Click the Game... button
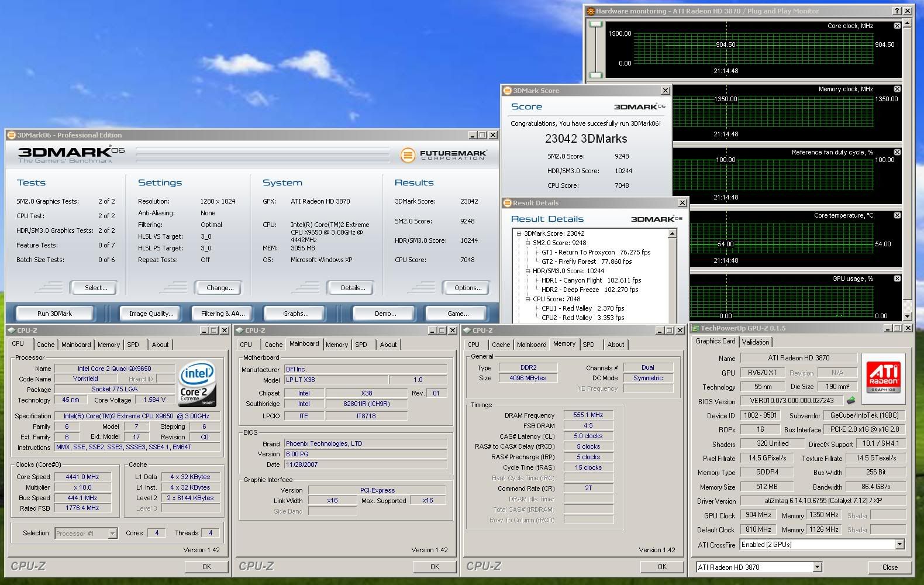924x585 pixels. coord(458,314)
